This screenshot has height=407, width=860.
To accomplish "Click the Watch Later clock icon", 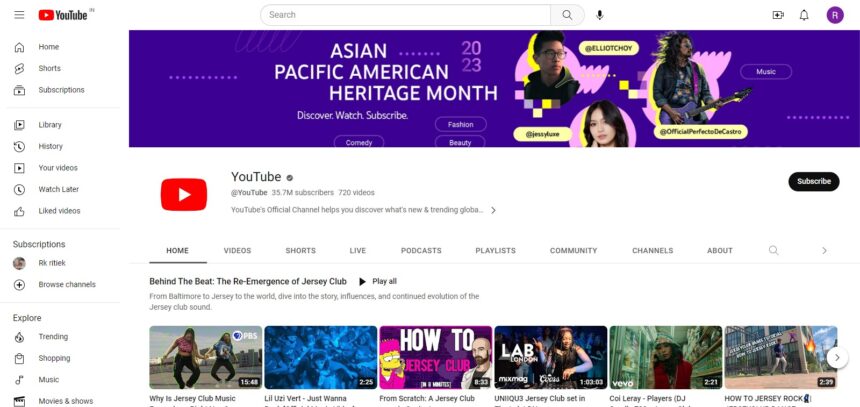I will click(19, 189).
